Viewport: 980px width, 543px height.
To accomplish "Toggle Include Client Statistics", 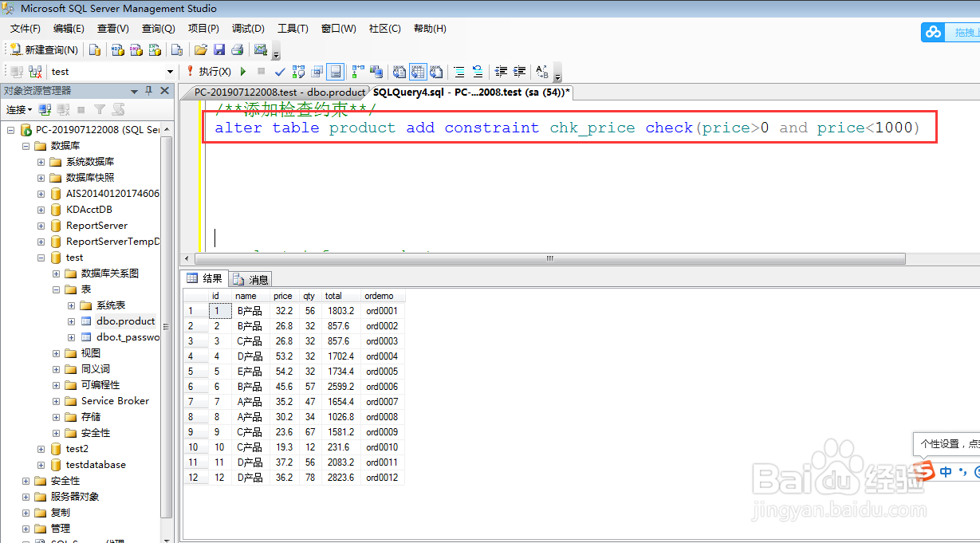I will coord(376,72).
